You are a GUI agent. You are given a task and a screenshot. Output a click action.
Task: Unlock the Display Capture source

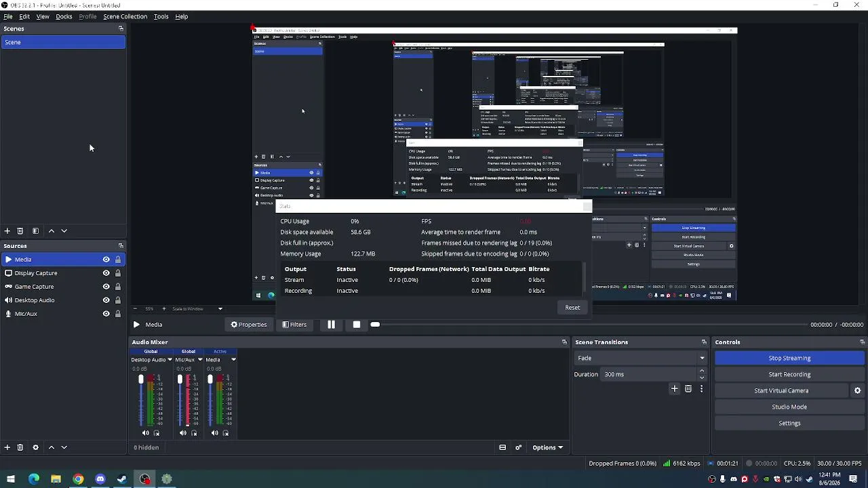pos(118,273)
